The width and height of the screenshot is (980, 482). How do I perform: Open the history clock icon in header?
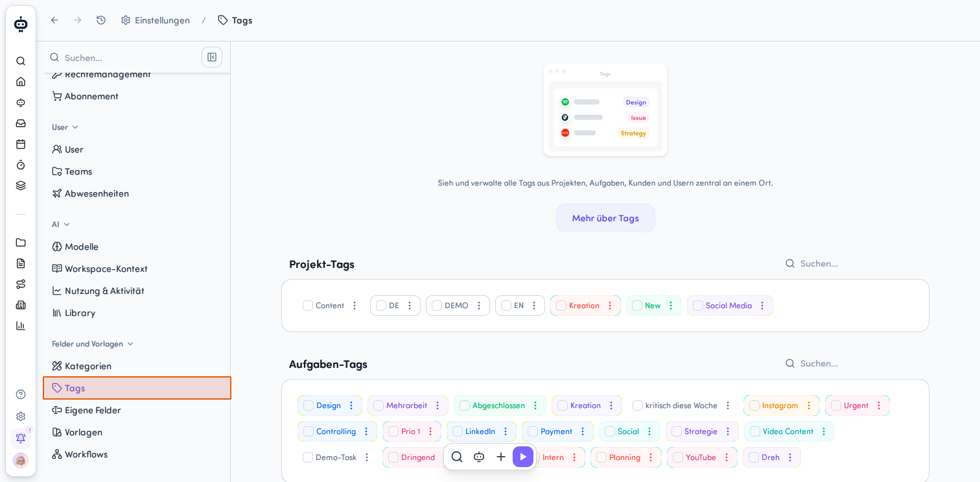click(x=101, y=20)
